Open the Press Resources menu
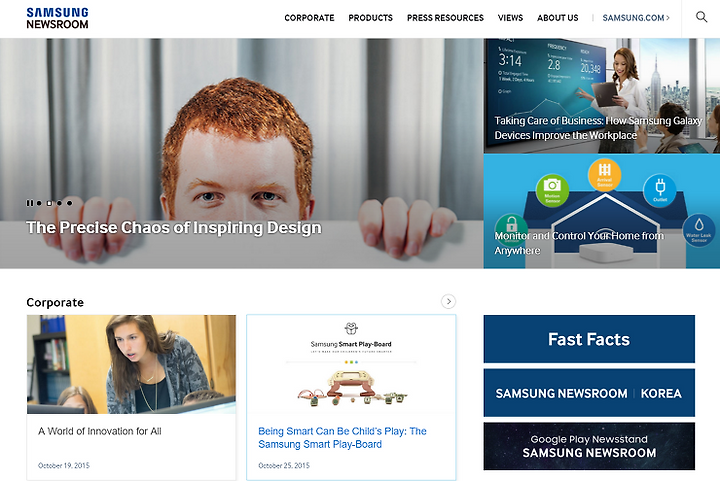 click(445, 18)
